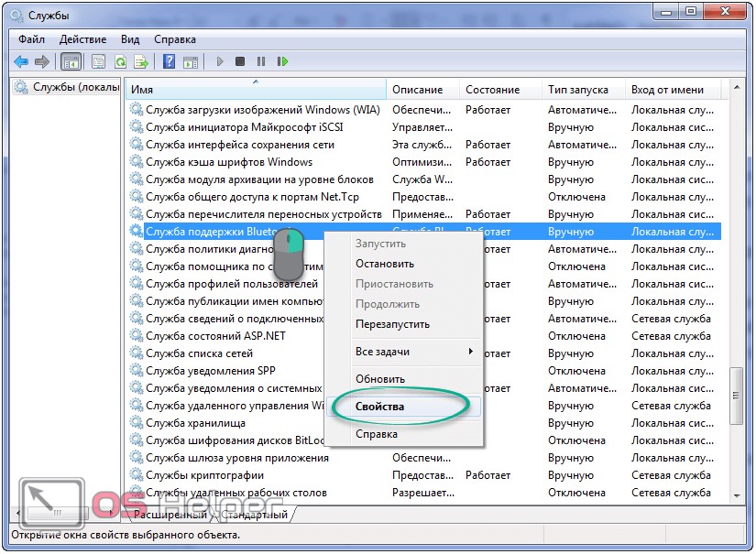This screenshot has height=554, width=756.
Task: Click the Forward arrow in toolbar
Action: pyautogui.click(x=41, y=62)
